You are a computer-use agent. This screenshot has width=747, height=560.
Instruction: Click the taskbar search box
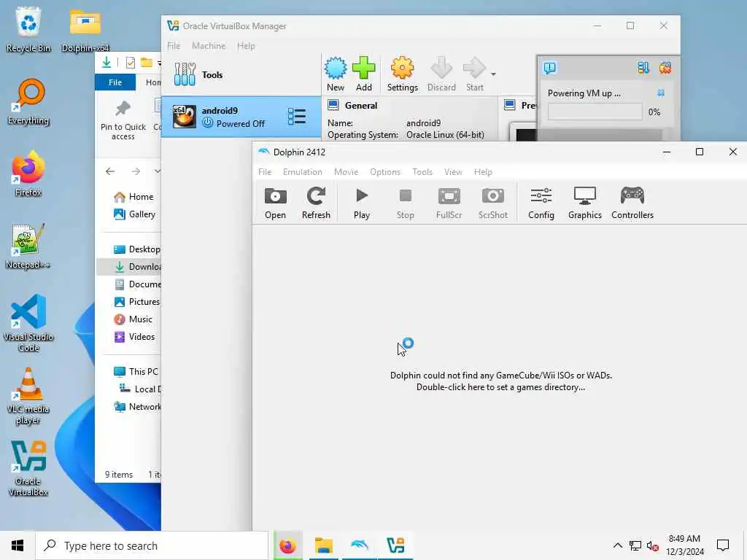click(152, 545)
